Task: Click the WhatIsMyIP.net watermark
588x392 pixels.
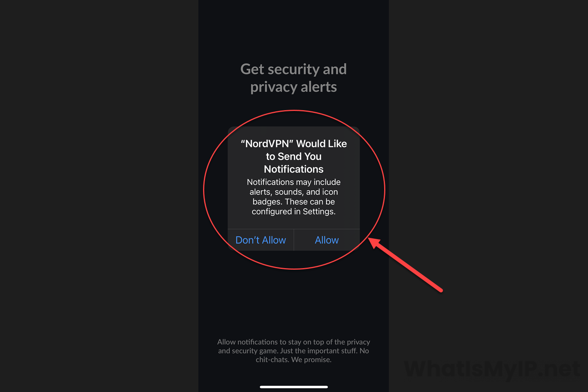Action: (492, 369)
